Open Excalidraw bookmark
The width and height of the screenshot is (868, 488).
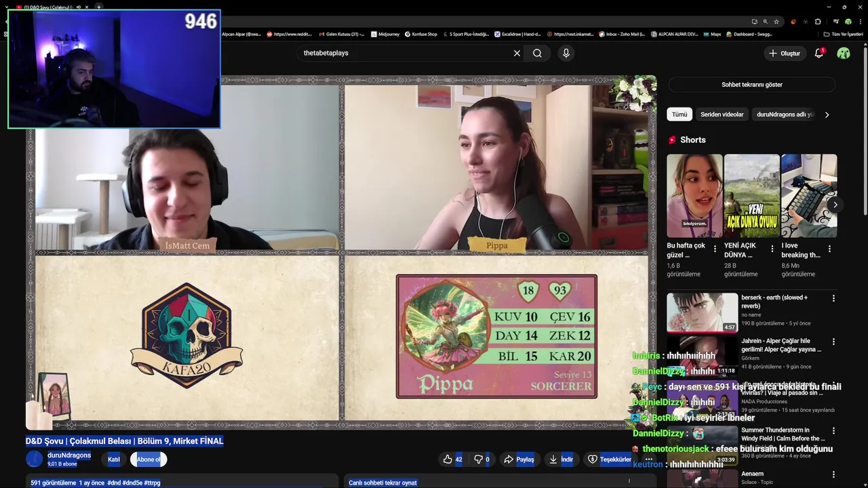[x=517, y=34]
